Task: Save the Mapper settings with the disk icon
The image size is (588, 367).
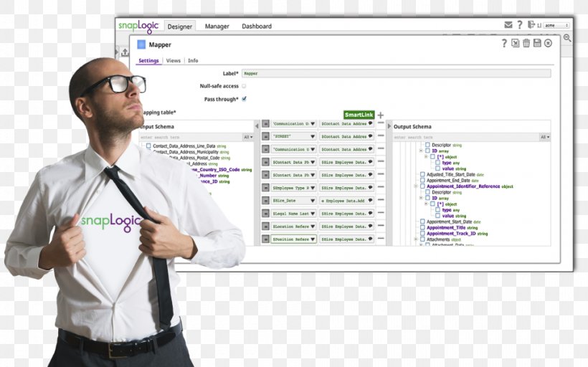Action: [x=537, y=43]
